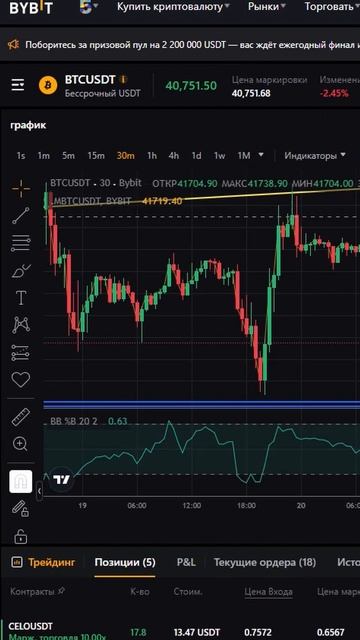
Task: Select the forecast and measurement tool
Action: (x=20, y=353)
